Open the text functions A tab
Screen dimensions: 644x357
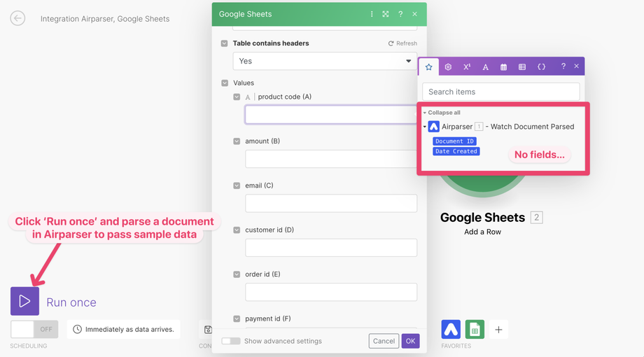tap(486, 67)
